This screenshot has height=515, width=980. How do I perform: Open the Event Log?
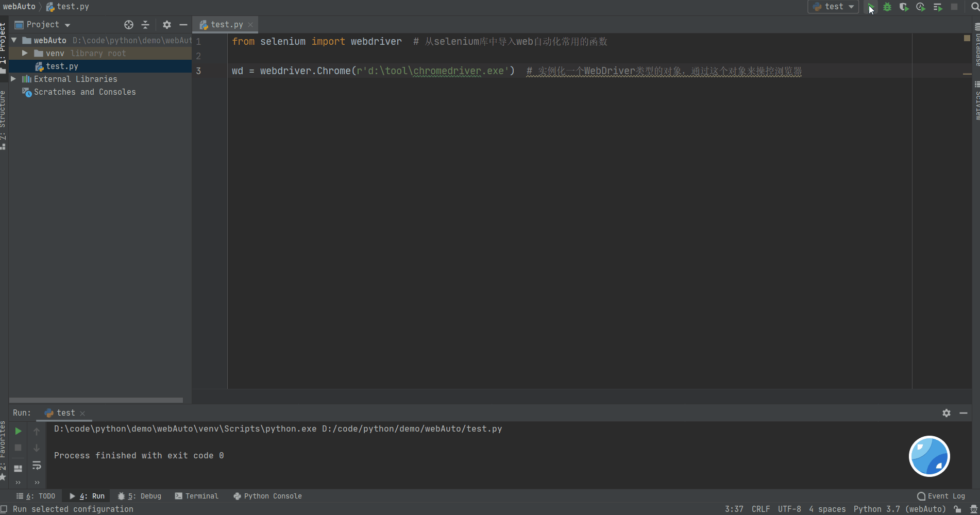[945, 496]
